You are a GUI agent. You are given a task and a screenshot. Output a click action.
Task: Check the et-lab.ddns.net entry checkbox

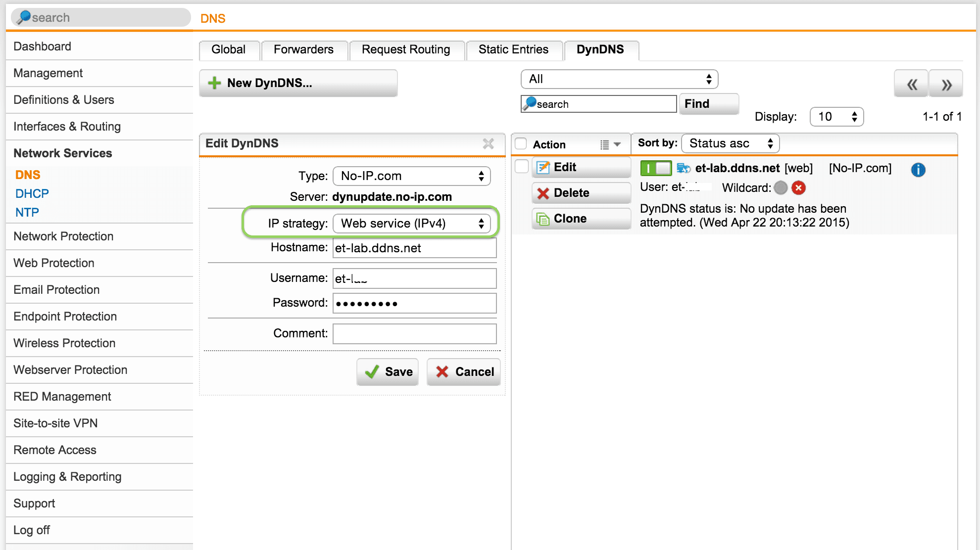coord(522,167)
